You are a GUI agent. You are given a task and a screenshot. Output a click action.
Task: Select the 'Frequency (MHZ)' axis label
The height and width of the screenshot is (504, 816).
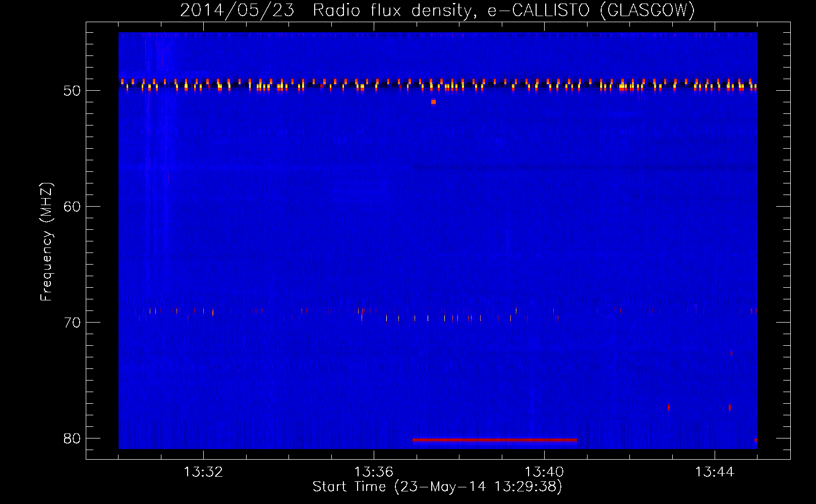coord(46,242)
